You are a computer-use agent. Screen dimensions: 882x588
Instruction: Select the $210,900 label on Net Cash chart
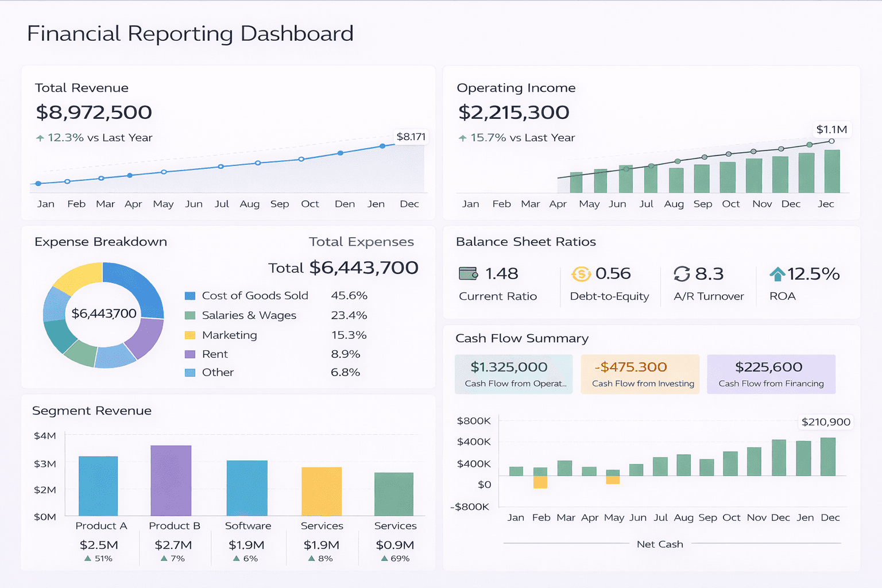pos(825,421)
